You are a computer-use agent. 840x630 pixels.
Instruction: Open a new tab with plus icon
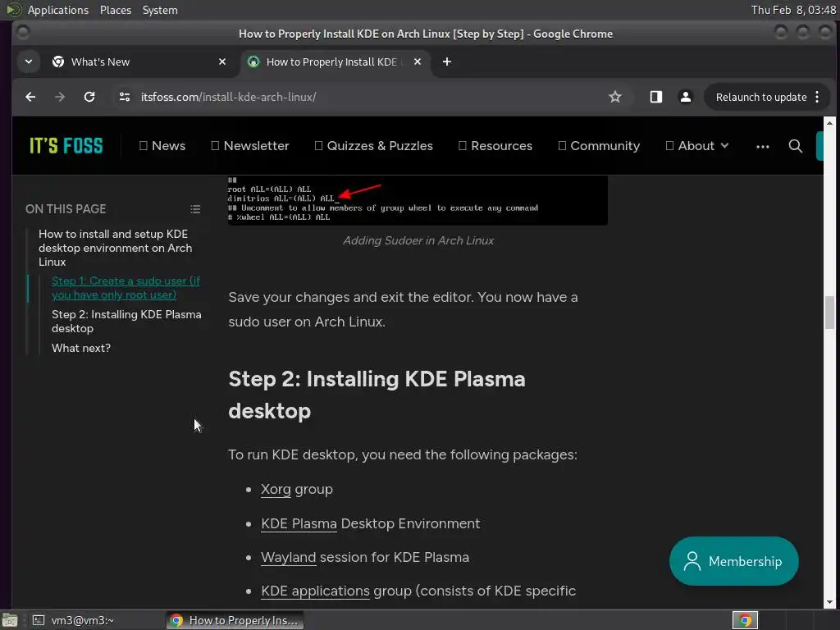[447, 62]
